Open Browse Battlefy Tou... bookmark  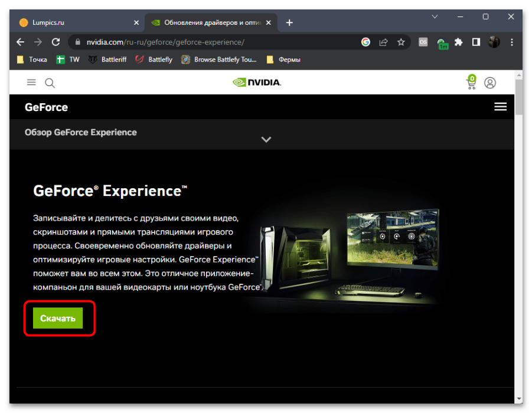[219, 60]
